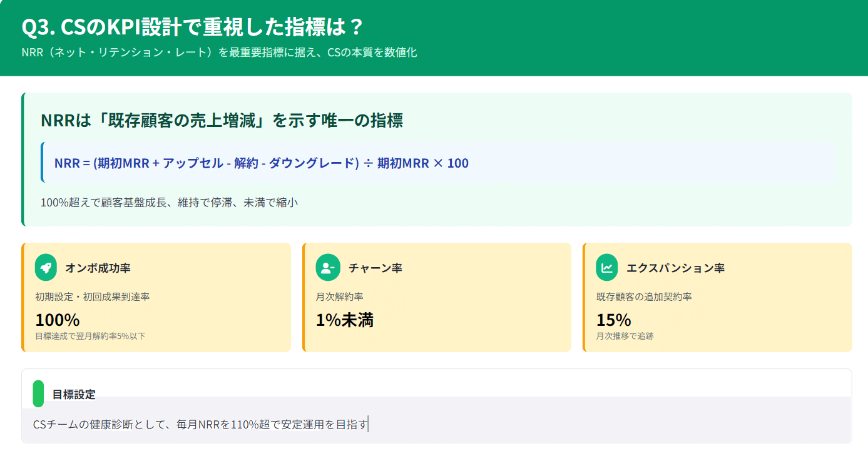Click the 目標達成で翌月解約率5%以下 note
Screen dimensions: 868x451
click(90, 336)
